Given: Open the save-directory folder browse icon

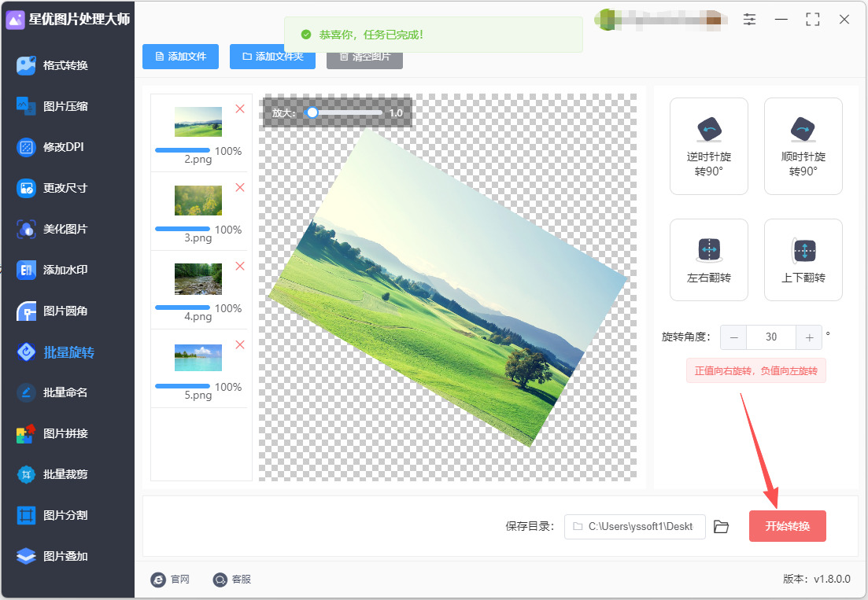Looking at the screenshot, I should [x=721, y=526].
